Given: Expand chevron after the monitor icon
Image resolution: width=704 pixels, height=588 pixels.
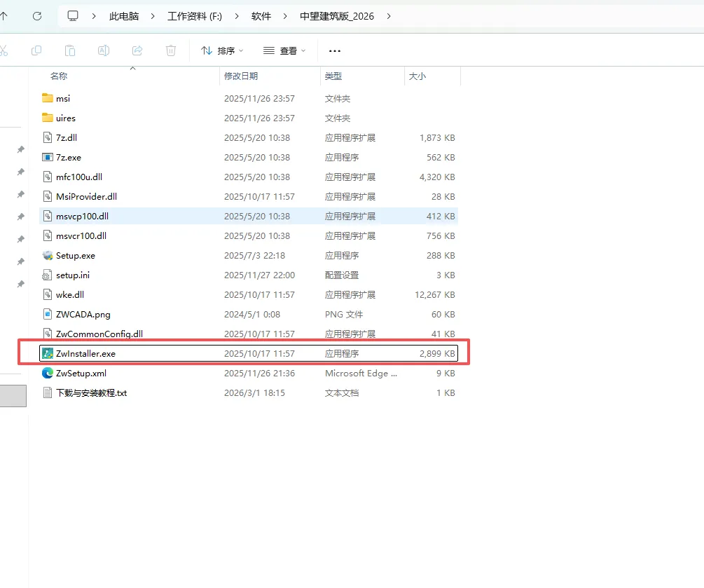Looking at the screenshot, I should click(94, 16).
